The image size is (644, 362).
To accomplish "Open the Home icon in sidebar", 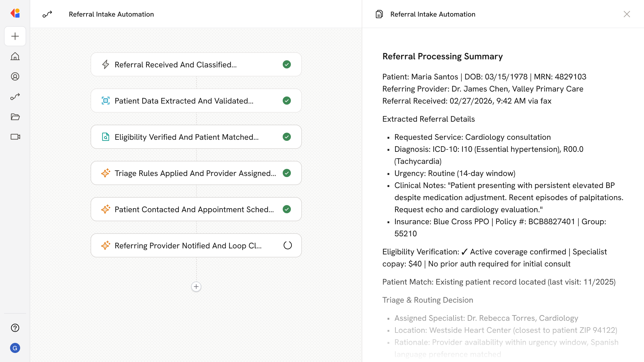I will 15,56.
